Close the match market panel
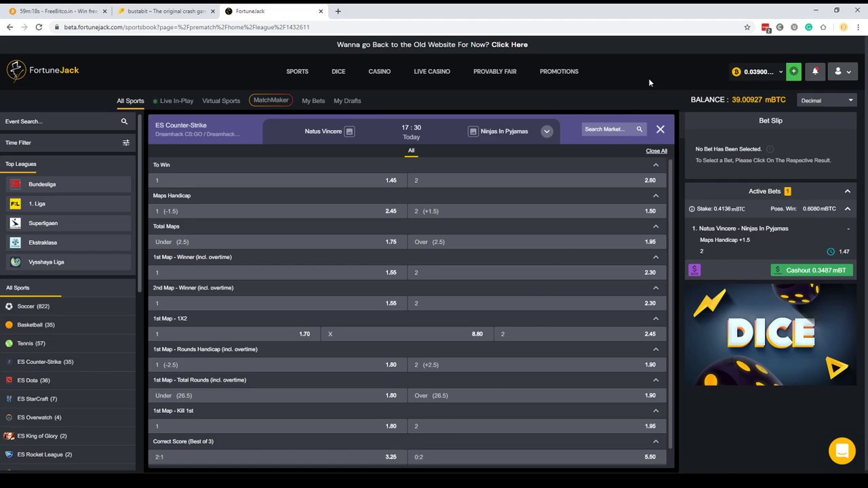The image size is (868, 488). pos(660,129)
